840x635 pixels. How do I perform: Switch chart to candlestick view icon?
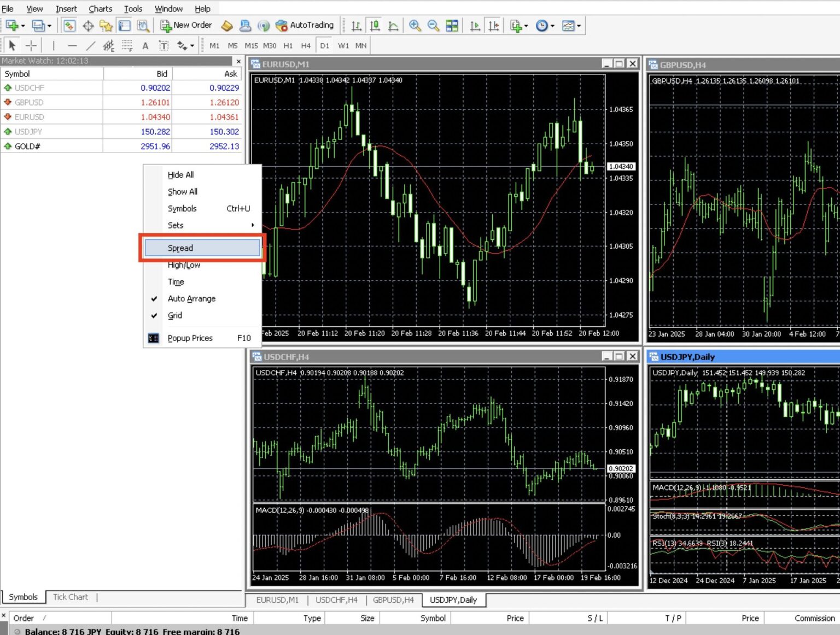coord(375,26)
